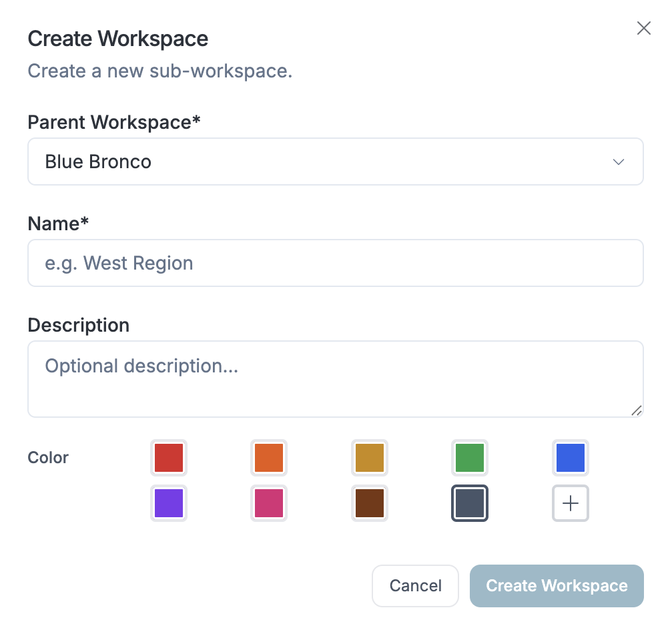Click the Create Workspace button
672x636 pixels.
[557, 585]
